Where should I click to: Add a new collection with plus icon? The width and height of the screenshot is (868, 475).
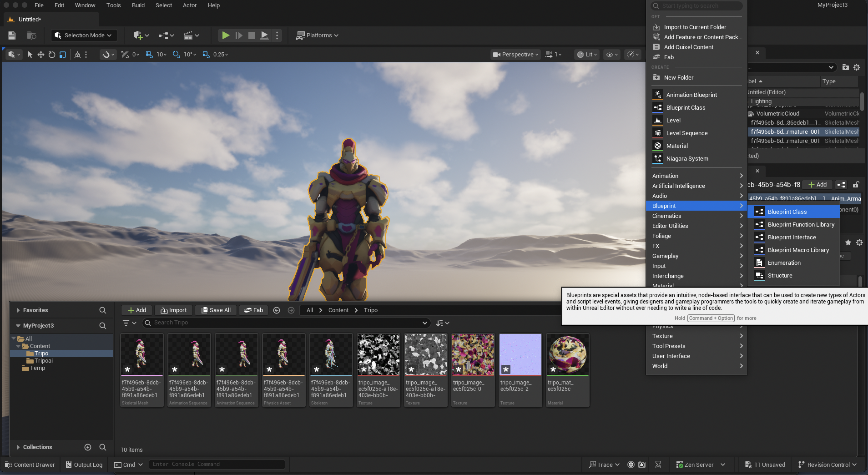pyautogui.click(x=88, y=447)
